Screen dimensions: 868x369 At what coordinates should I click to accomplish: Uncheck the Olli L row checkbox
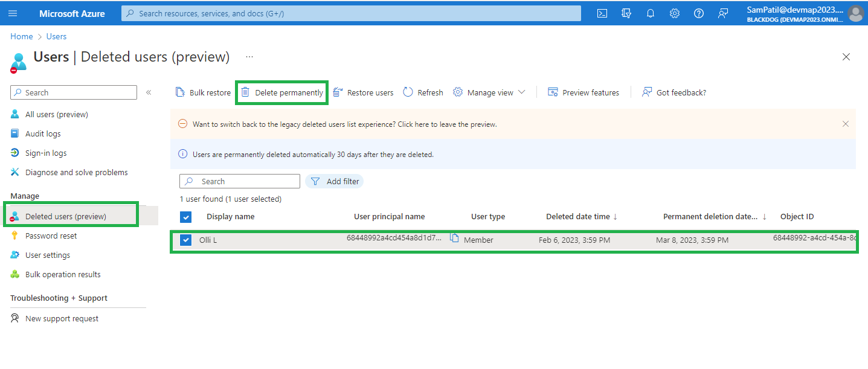186,240
